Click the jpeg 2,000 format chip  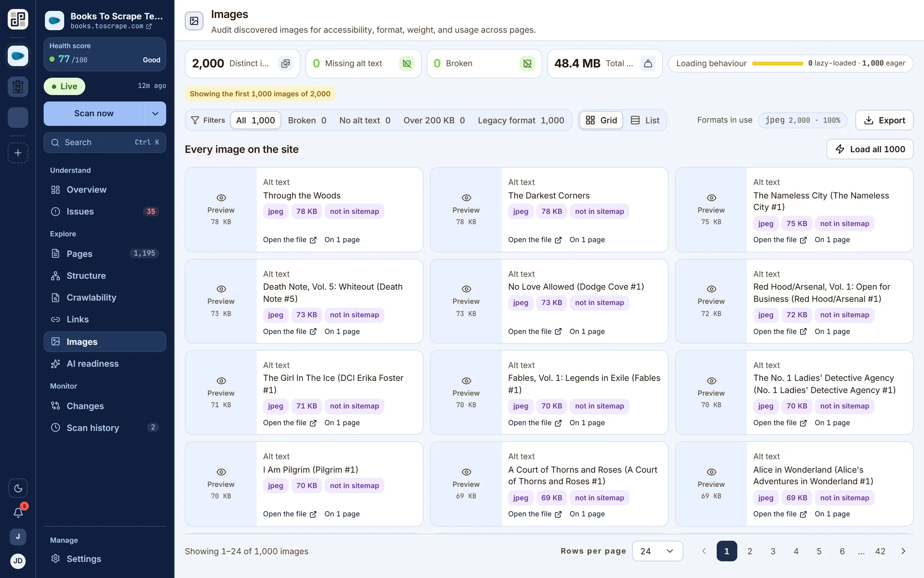(803, 120)
